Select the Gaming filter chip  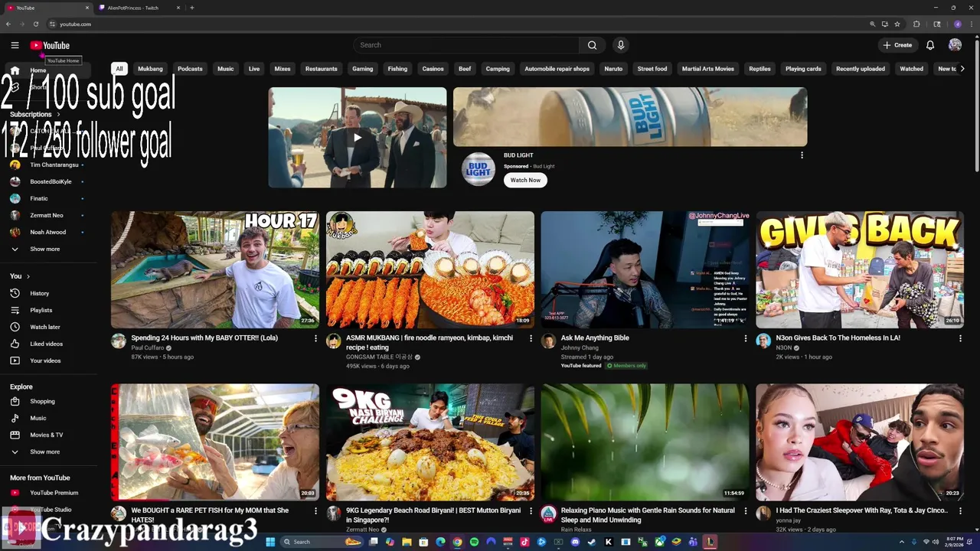point(363,69)
